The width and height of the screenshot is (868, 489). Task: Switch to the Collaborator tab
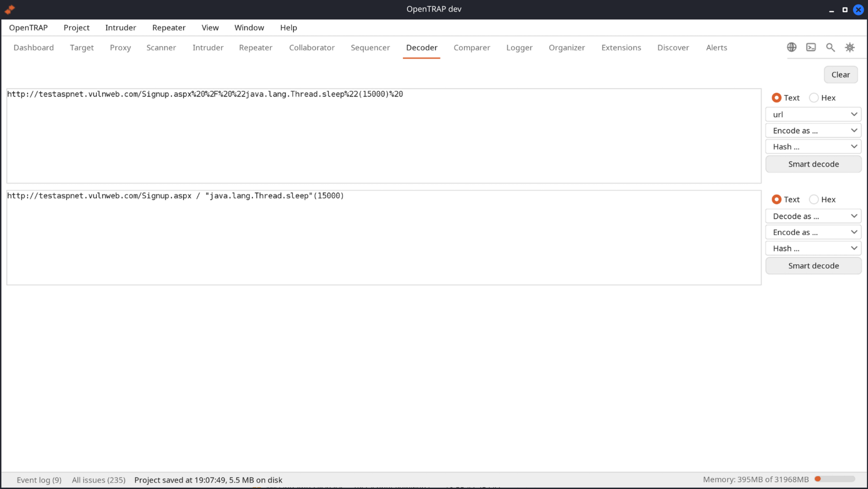tap(312, 48)
